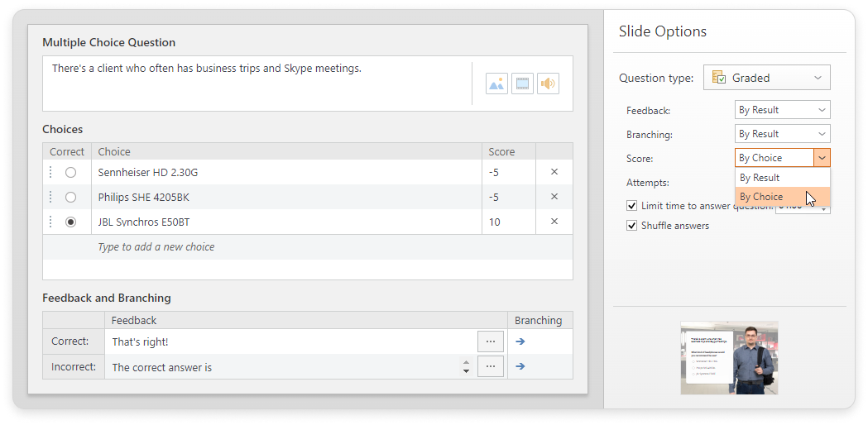Open branching arrow for Correct feedback
Screen dimensions: 868x425
520,341
